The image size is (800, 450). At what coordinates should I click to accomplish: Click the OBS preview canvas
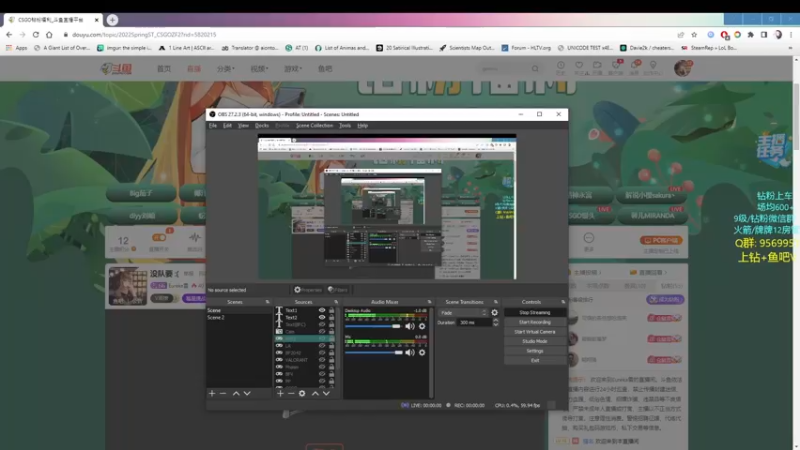tap(387, 207)
